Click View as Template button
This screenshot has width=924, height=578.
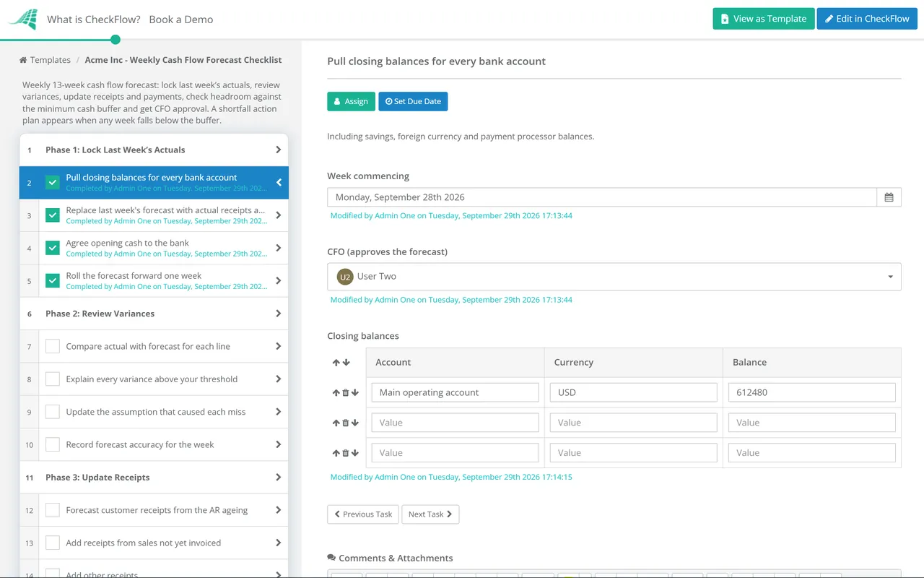pos(764,19)
